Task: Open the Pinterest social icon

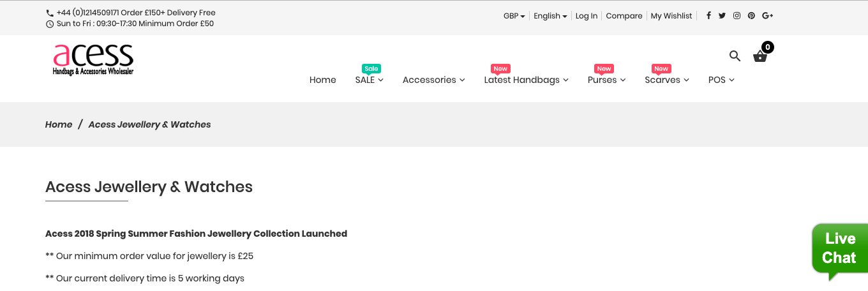Action: click(x=752, y=16)
